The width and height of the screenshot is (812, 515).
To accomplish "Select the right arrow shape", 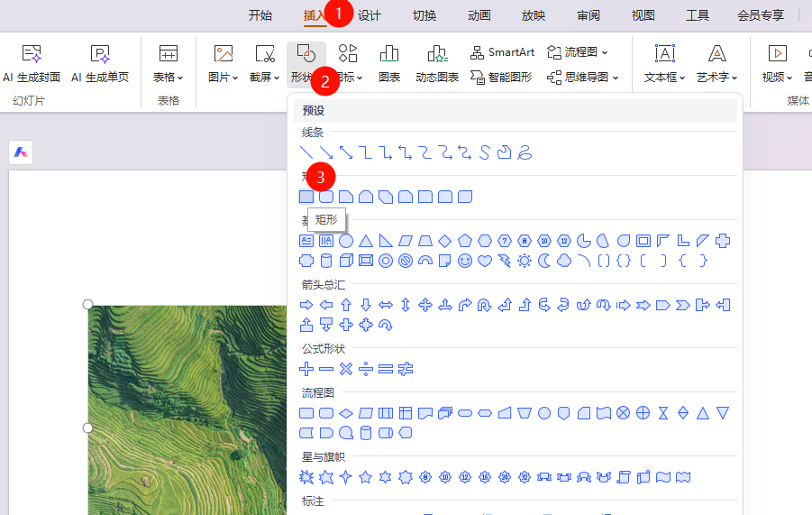I will 306,305.
